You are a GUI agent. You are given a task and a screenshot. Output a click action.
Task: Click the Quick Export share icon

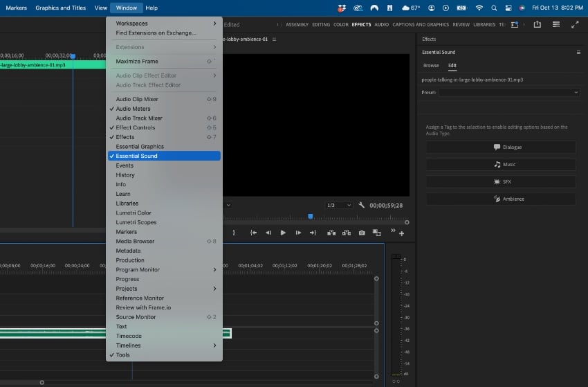click(x=538, y=24)
